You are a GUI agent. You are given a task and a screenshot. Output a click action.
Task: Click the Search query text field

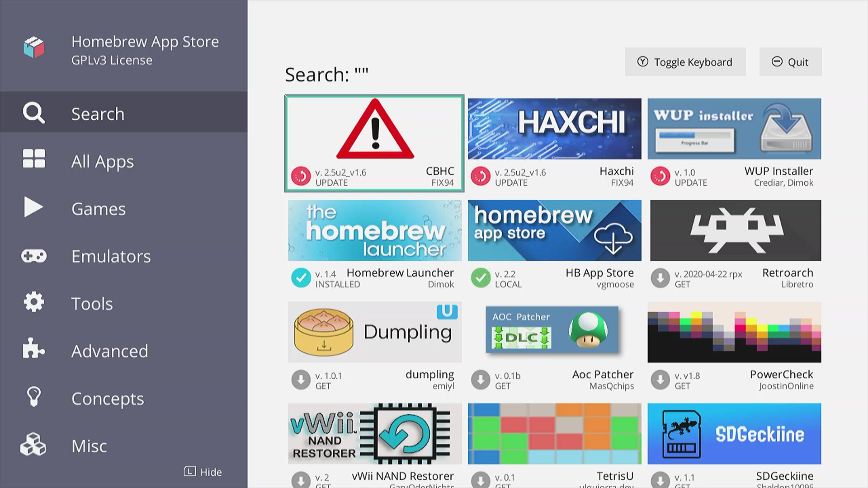click(327, 75)
